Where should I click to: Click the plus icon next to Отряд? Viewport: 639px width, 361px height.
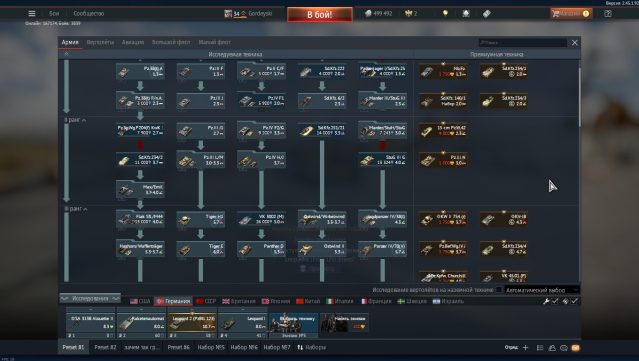click(x=525, y=348)
